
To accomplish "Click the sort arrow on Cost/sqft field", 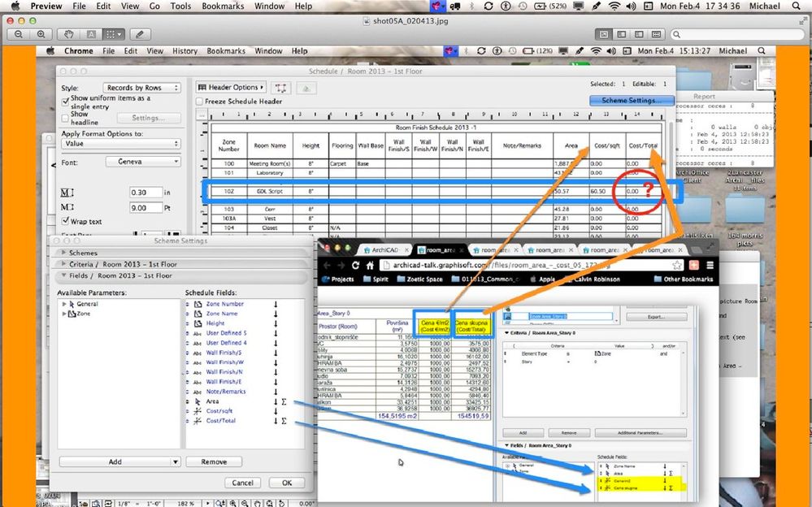I will coord(276,411).
